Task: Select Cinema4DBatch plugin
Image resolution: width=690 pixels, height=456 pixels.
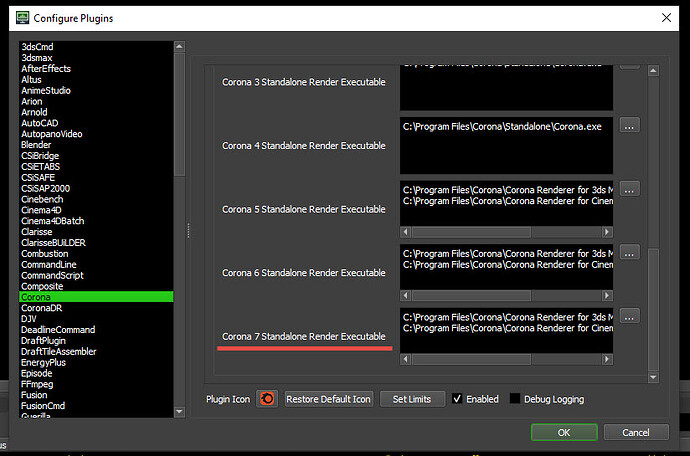Action: click(96, 221)
